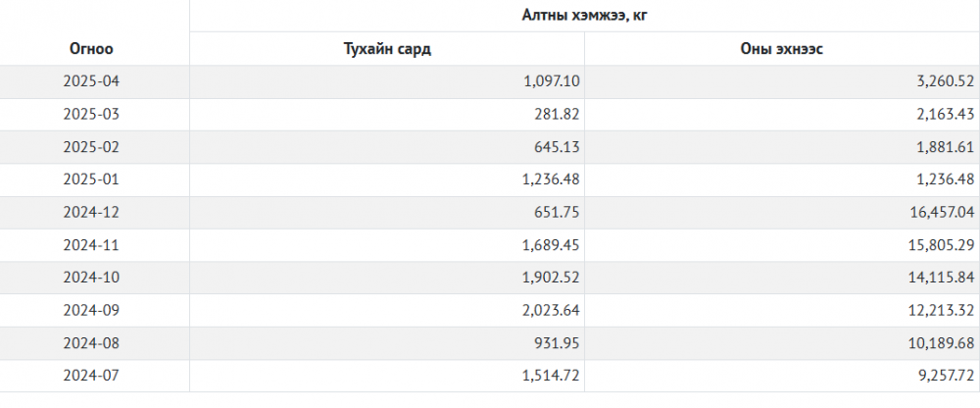Click the Огноо column header
This screenshot has height=408, width=980.
point(91,48)
